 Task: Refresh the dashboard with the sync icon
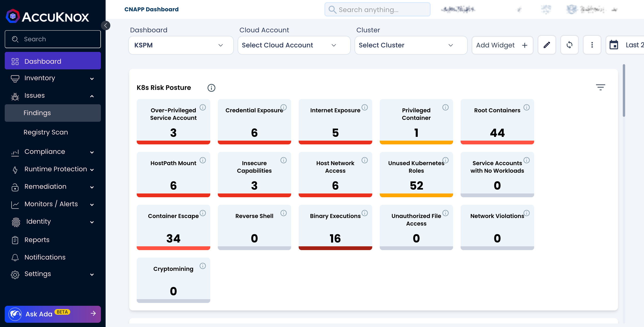click(x=569, y=45)
